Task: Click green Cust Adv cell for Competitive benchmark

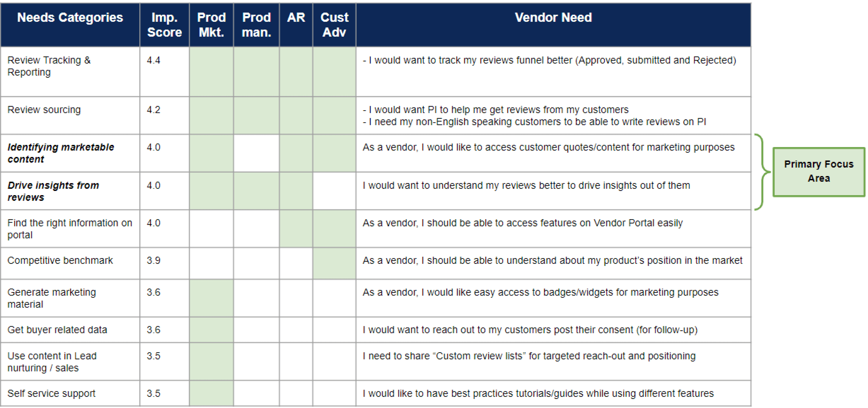Action: (334, 263)
